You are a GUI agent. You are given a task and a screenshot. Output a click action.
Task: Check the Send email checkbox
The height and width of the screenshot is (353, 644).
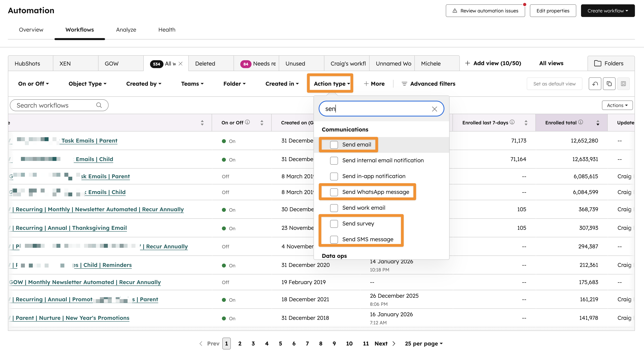point(334,145)
